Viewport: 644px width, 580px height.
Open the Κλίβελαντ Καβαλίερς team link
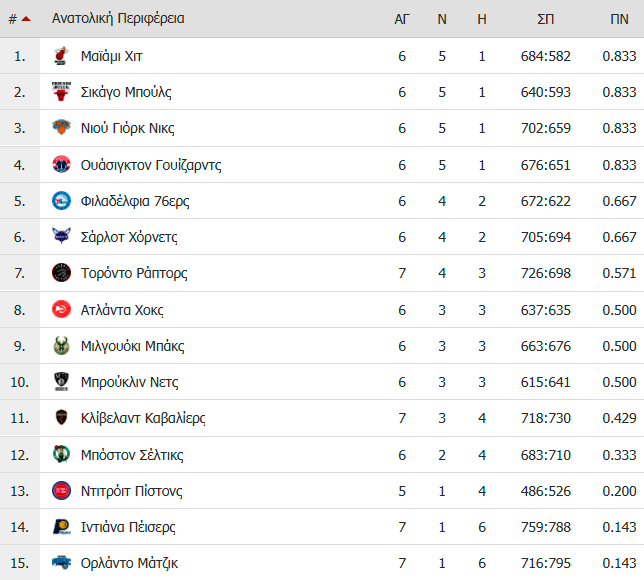[143, 418]
